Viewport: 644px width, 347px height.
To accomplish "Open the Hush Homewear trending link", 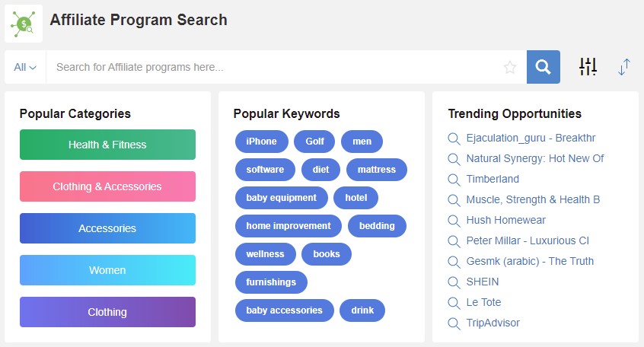I will [x=505, y=220].
